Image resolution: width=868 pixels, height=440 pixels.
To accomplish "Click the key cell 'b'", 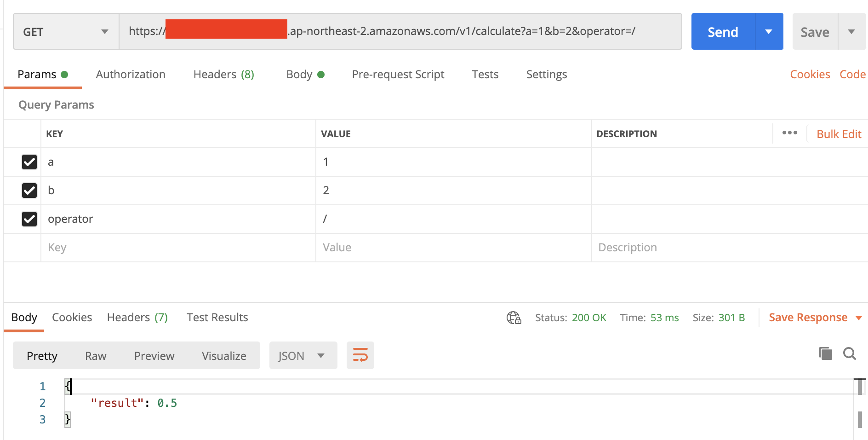I will [x=178, y=191].
